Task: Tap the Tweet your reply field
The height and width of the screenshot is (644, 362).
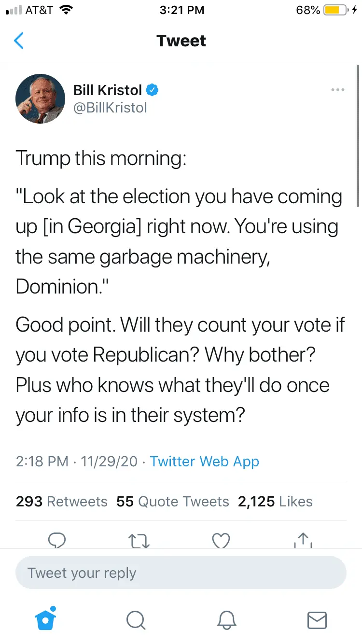Action: tap(181, 573)
